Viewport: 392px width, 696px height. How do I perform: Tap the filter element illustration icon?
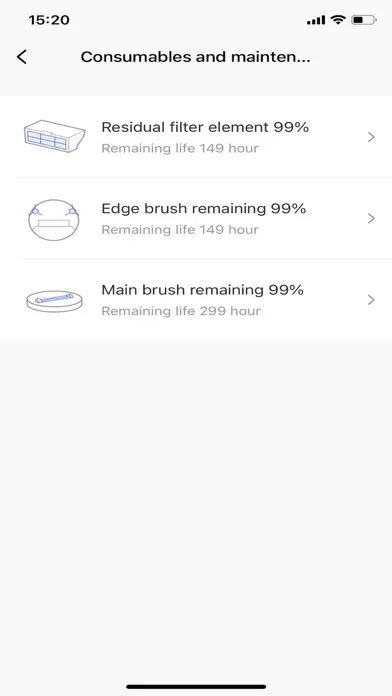[54, 136]
